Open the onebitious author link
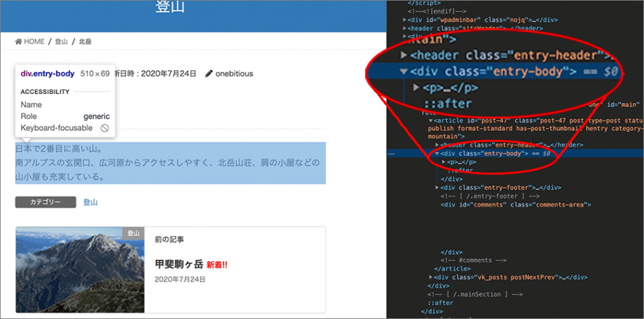644x319 pixels. click(x=234, y=74)
